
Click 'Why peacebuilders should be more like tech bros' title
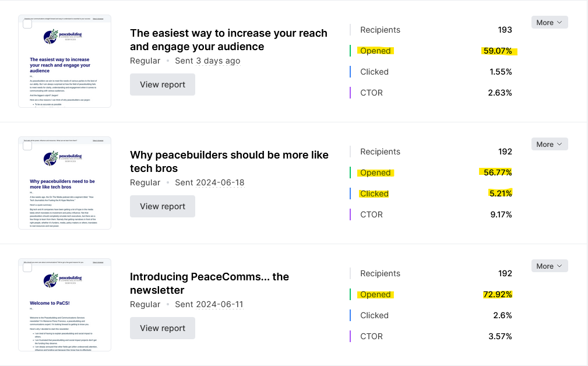[x=229, y=161]
